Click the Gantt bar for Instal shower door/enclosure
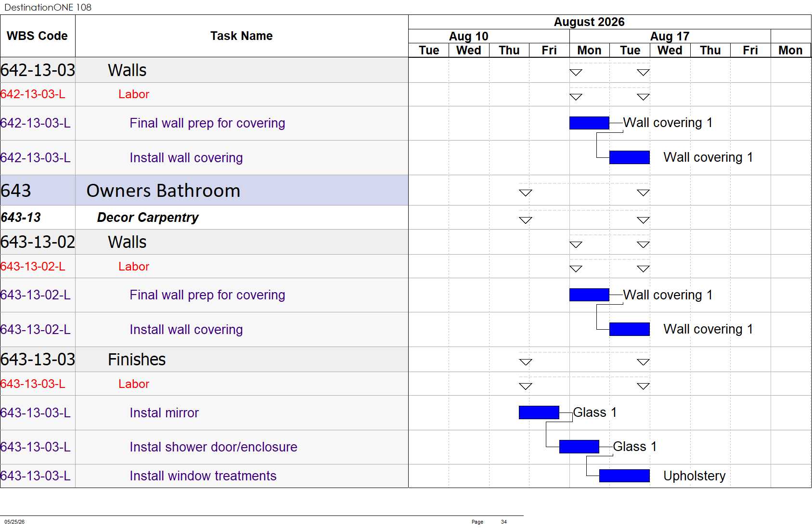812x528 pixels. (x=579, y=447)
